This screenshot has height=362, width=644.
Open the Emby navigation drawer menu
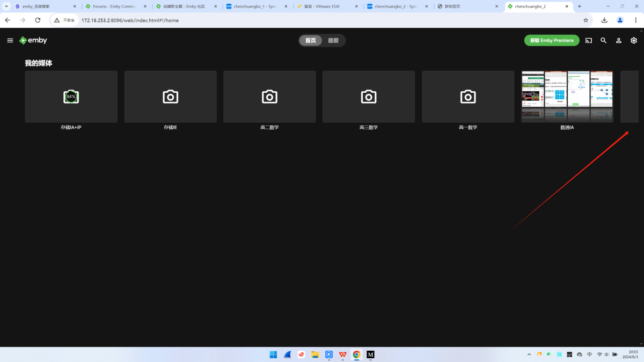(x=10, y=40)
